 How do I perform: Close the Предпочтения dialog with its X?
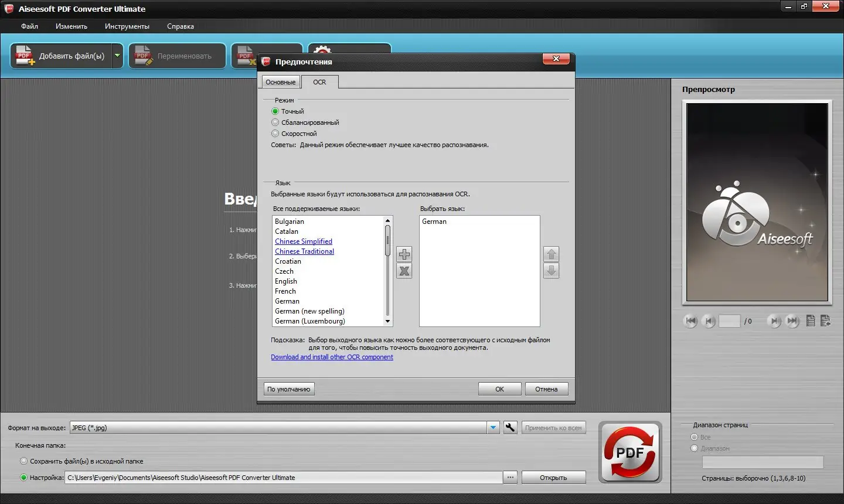(556, 59)
